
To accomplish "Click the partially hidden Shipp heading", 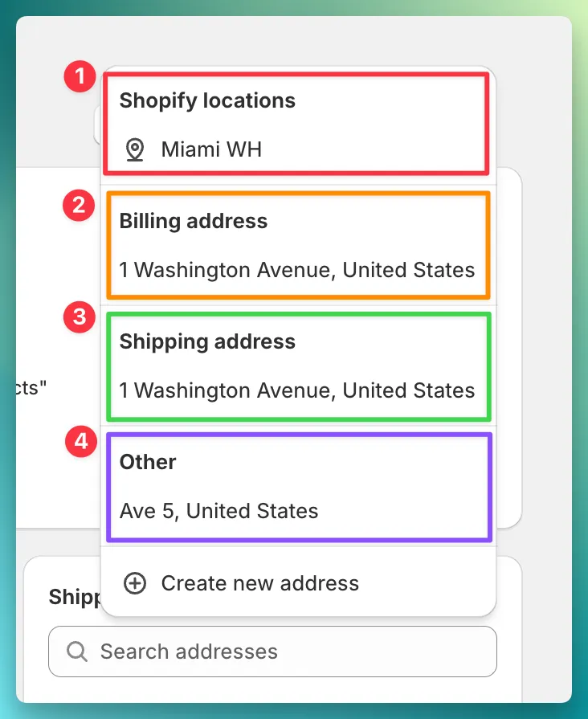I will point(75,597).
